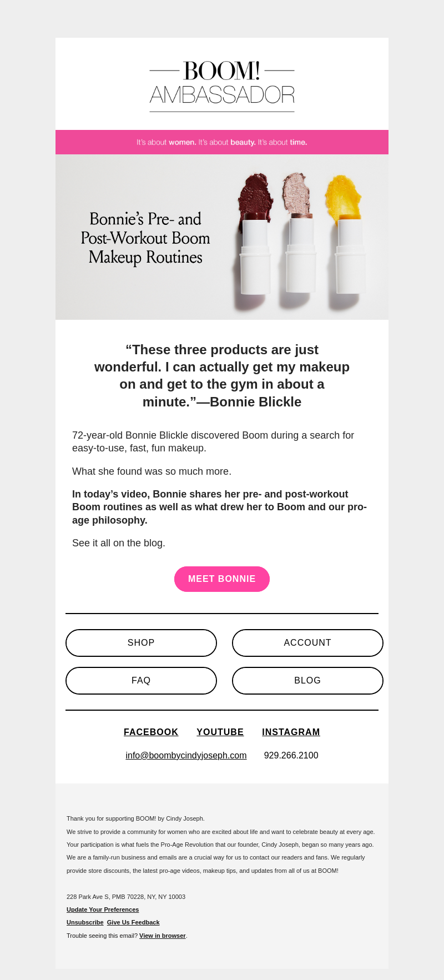444x980 pixels.
Task: Open the YOUTUBE link
Action: tap(220, 732)
